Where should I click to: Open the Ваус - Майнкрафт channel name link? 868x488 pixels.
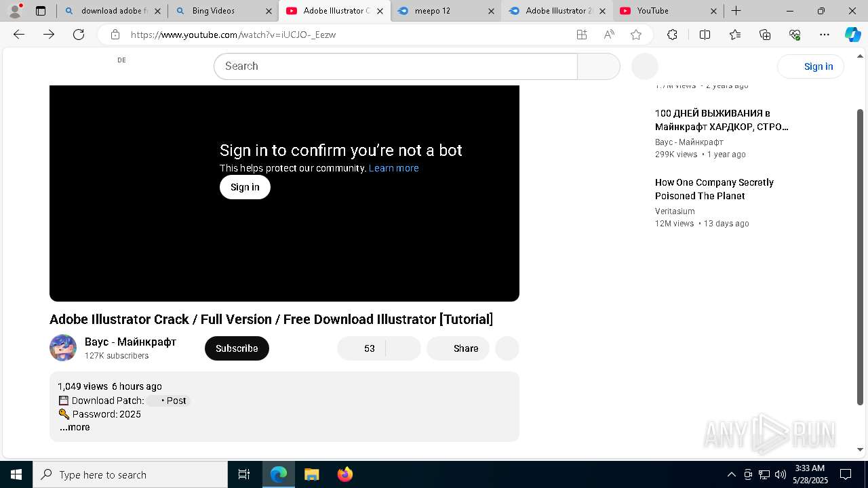point(130,342)
